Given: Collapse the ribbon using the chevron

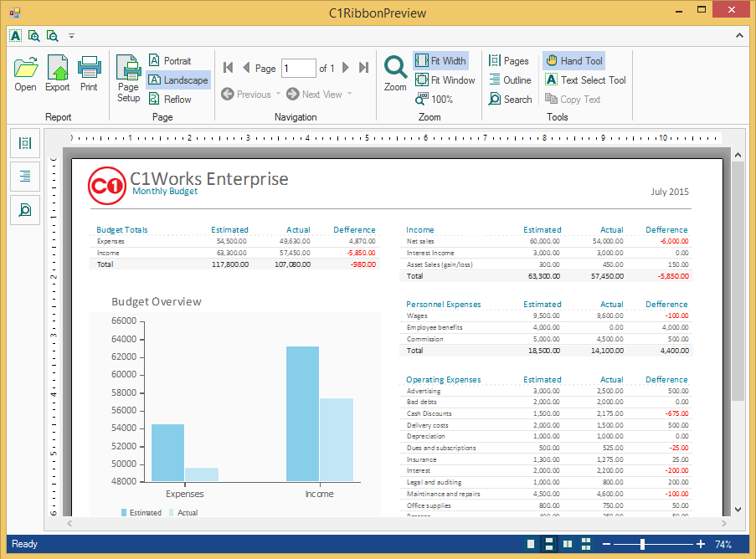Looking at the screenshot, I should click(x=739, y=36).
